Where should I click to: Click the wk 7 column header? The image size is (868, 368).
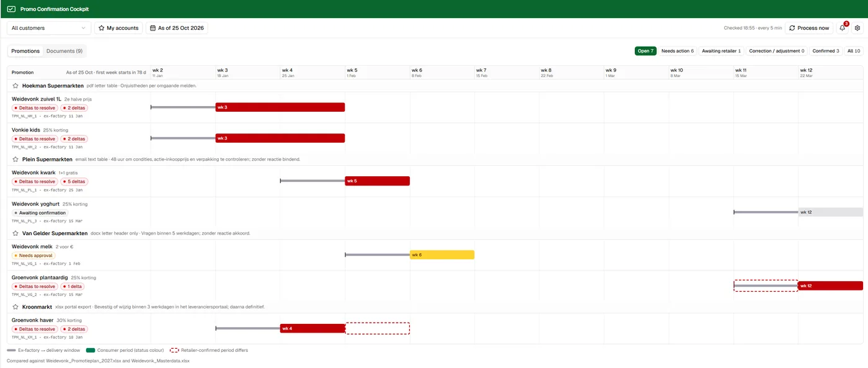(507, 72)
